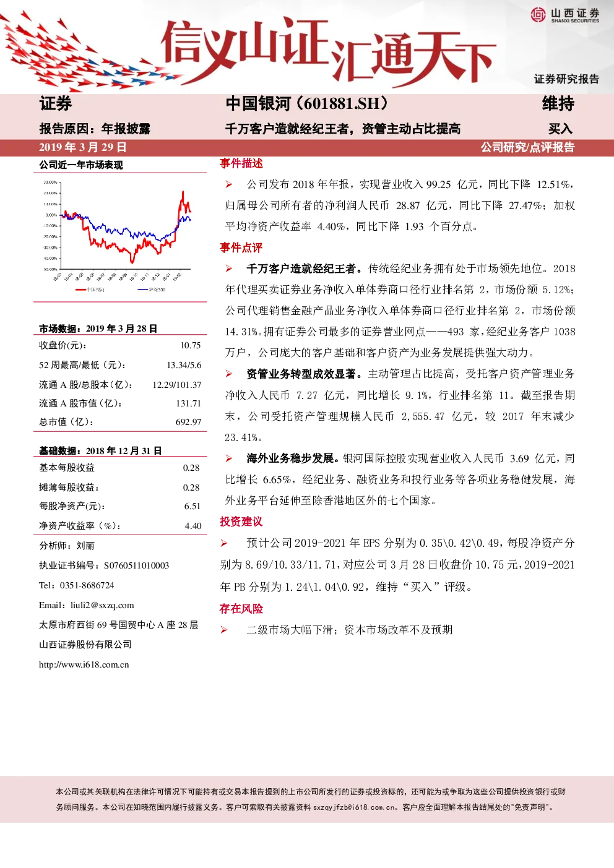Click the 52-week high/low value 13.34/5.6
The image size is (614, 868).
click(184, 365)
